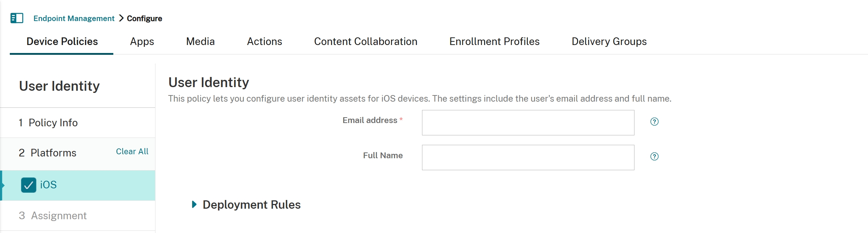Image resolution: width=868 pixels, height=233 pixels.
Task: Switch to the Enrollment Profiles tab
Action: (x=494, y=42)
